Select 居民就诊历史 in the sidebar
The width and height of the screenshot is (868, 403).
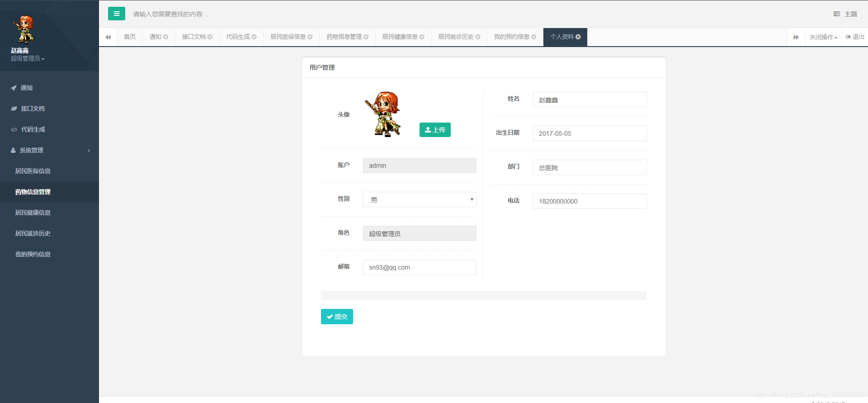(49, 233)
